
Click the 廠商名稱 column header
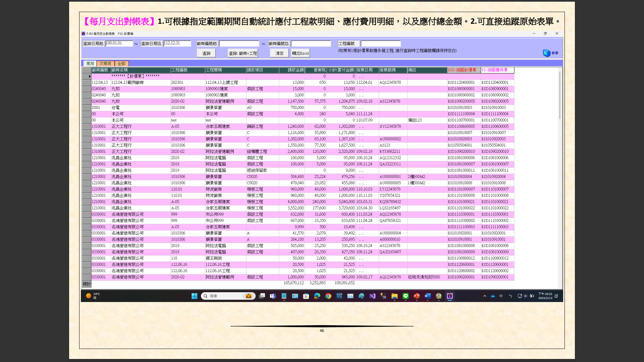tap(141, 70)
